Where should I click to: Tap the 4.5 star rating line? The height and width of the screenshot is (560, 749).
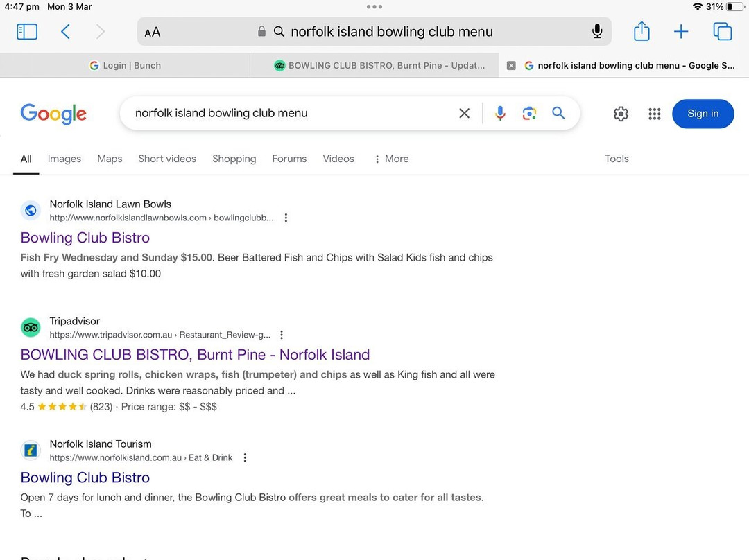click(119, 407)
